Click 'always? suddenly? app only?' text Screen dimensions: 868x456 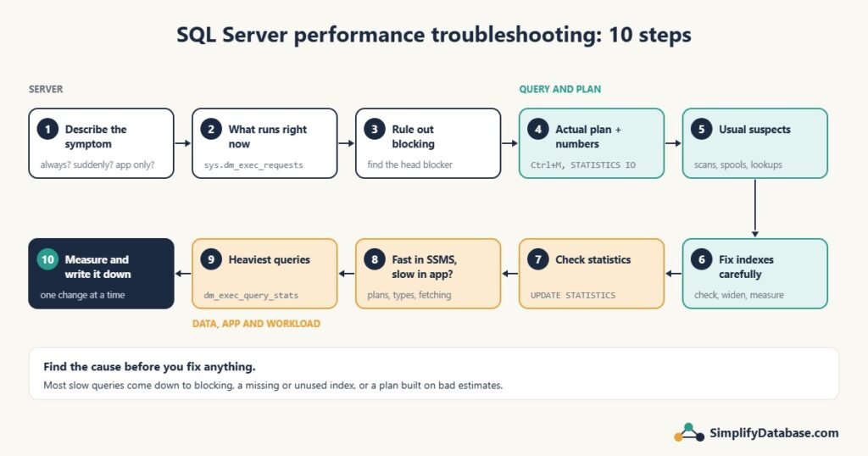coord(97,164)
